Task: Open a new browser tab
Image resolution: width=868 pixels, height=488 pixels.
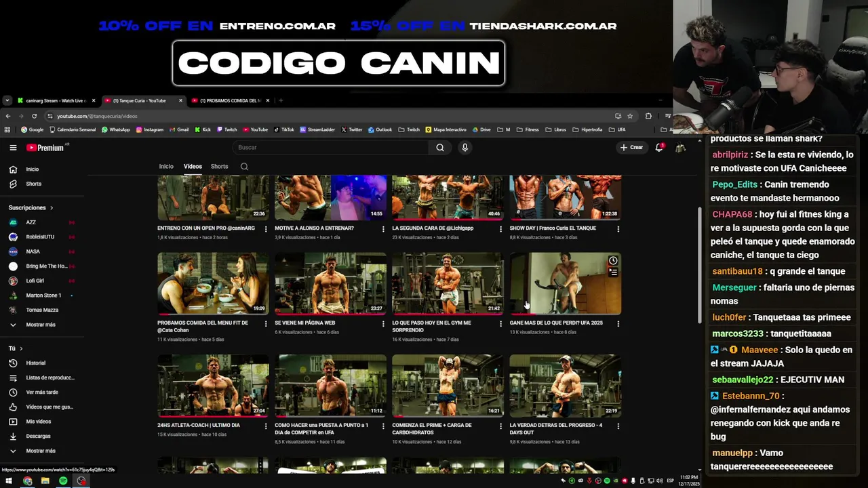Action: (281, 100)
